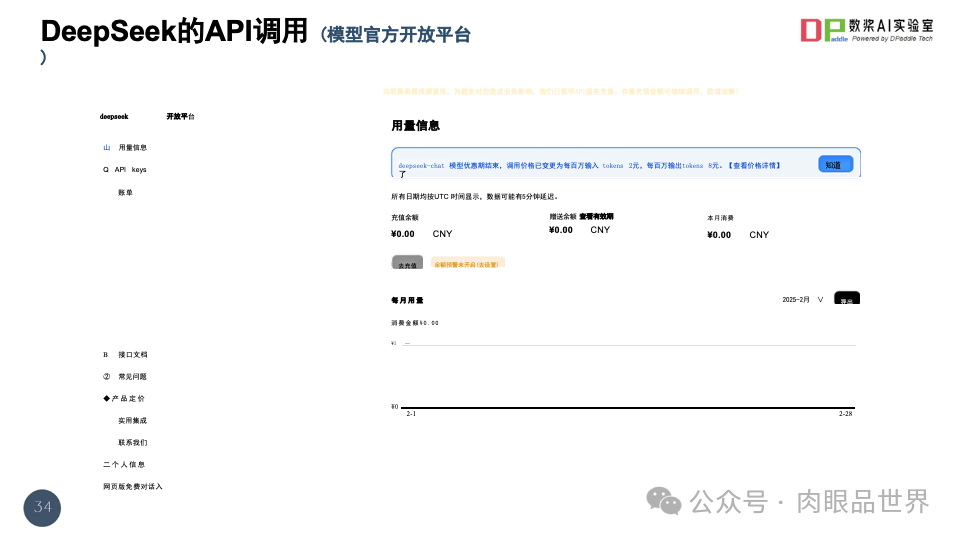Click the 用量信息 page heading
The height and width of the screenshot is (540, 960).
(416, 126)
